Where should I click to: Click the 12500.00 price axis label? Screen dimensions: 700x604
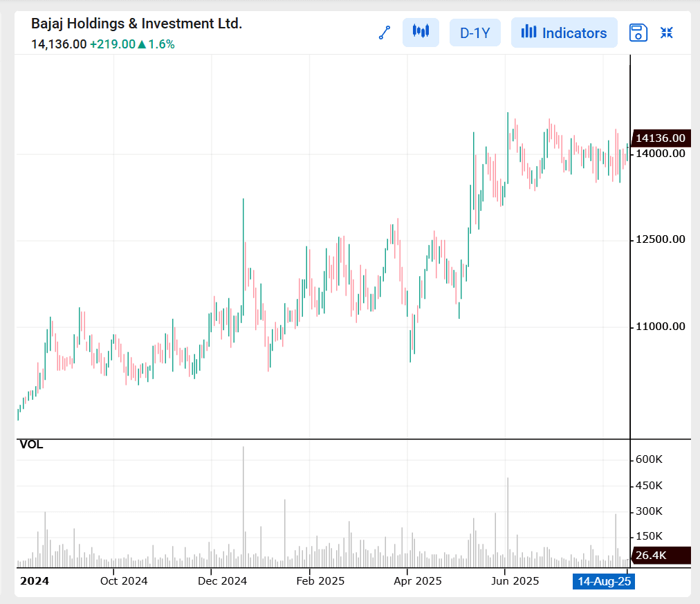coord(661,239)
